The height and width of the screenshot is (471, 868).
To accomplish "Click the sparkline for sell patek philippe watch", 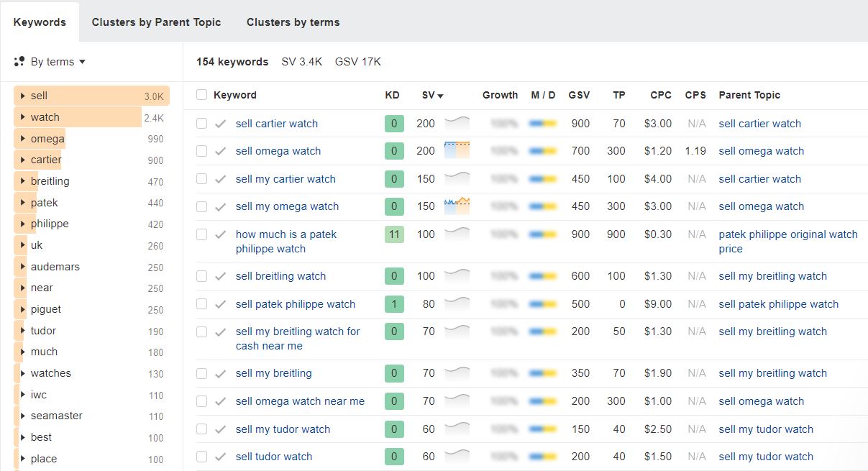I will click(457, 303).
